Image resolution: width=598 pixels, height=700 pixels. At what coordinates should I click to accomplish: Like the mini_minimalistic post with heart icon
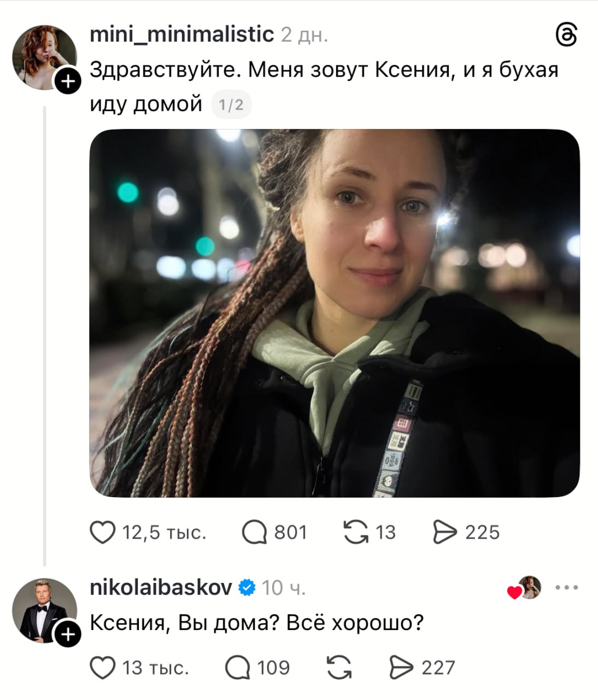click(x=102, y=532)
